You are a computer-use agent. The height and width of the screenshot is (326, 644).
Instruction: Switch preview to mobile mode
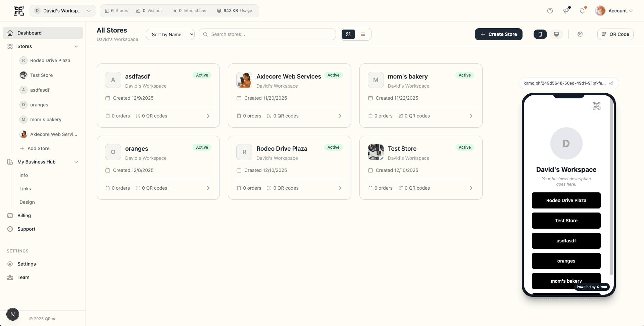[x=540, y=34]
